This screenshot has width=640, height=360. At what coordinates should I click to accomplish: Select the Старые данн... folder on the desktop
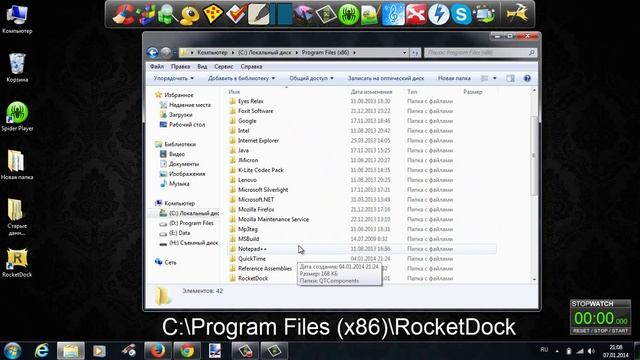[x=17, y=217]
